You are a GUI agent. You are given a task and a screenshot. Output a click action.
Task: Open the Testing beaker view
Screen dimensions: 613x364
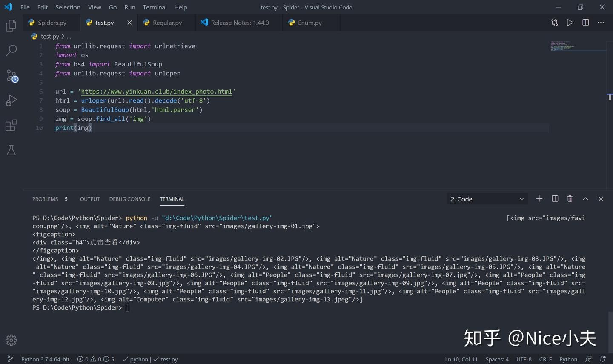coord(11,150)
